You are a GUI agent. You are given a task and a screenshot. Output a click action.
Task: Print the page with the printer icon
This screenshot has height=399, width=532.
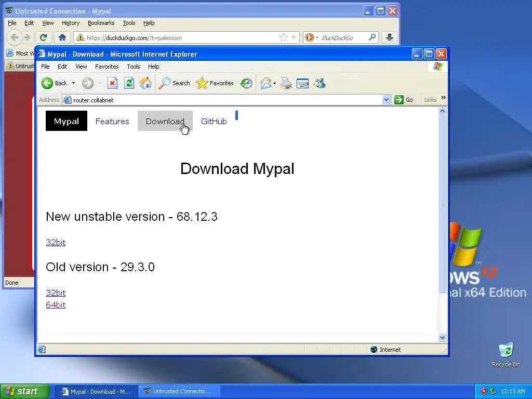pyautogui.click(x=286, y=83)
